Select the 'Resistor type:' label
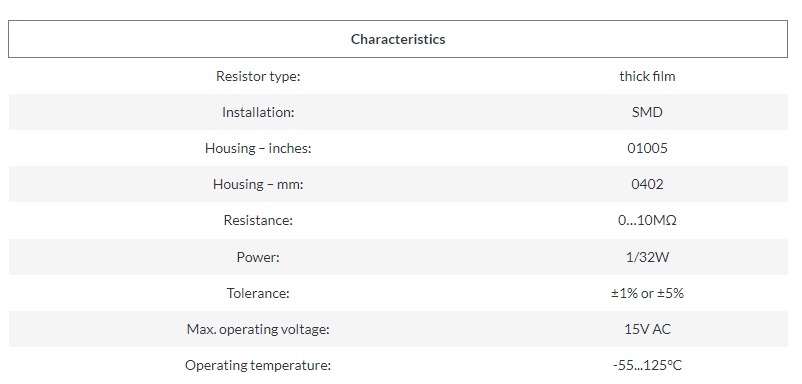 [258, 76]
